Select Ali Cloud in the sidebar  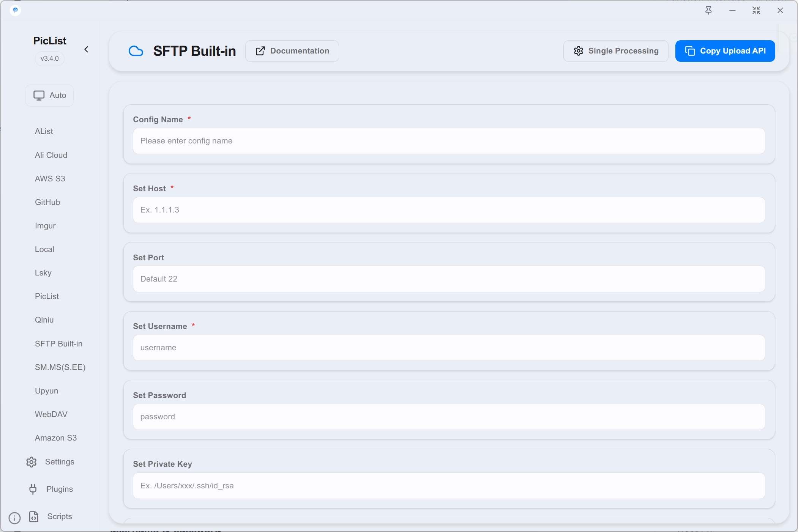point(51,155)
